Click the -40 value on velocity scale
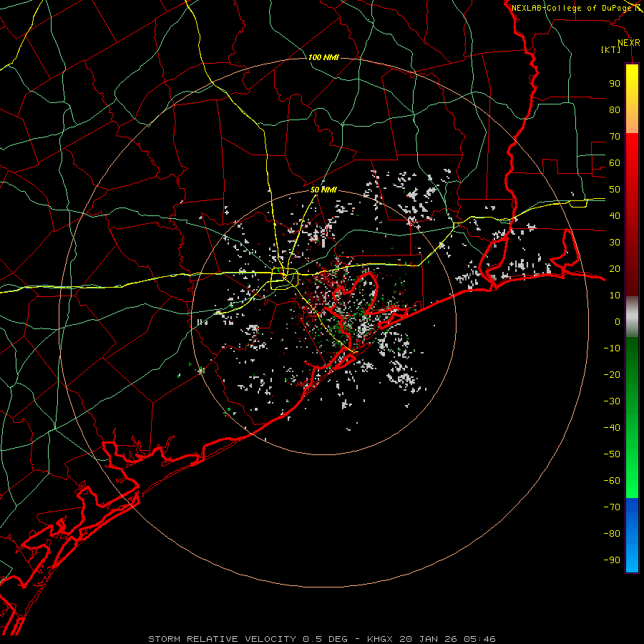 click(612, 428)
